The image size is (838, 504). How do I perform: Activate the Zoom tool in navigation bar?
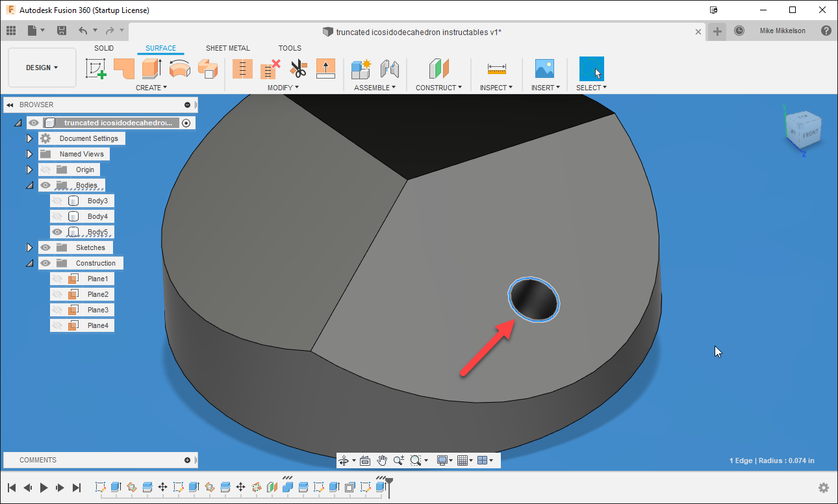pyautogui.click(x=399, y=460)
